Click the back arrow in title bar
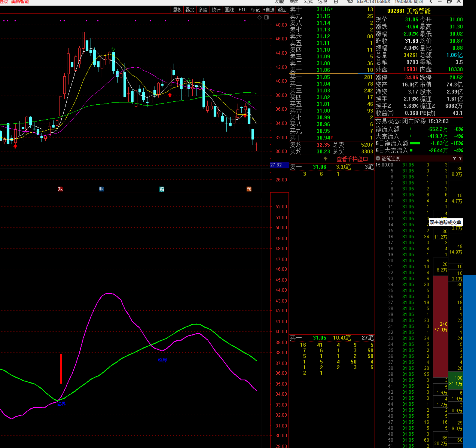The image size is (476, 448). [x=431, y=2]
